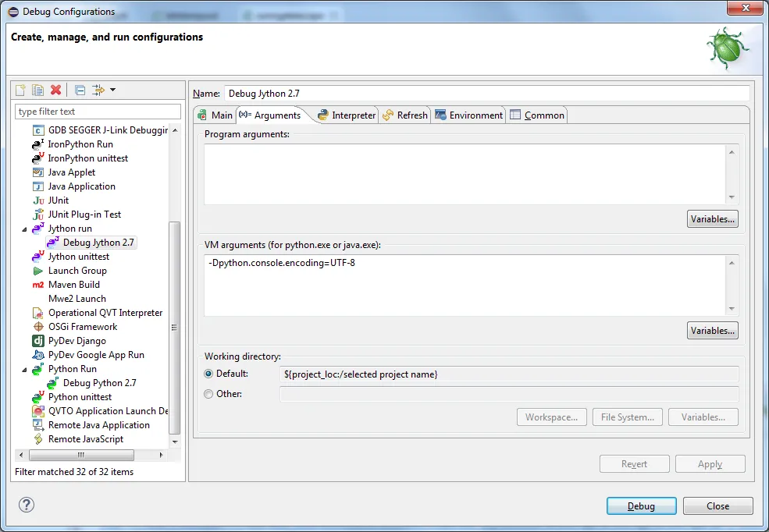Select the Remote JavaScript icon

tap(38, 439)
